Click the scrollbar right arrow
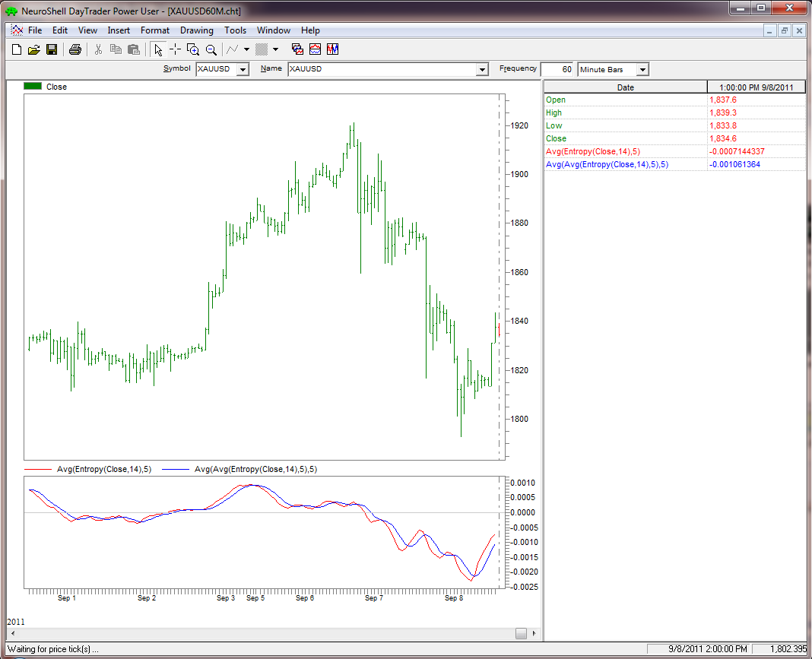812x659 pixels. (534, 633)
